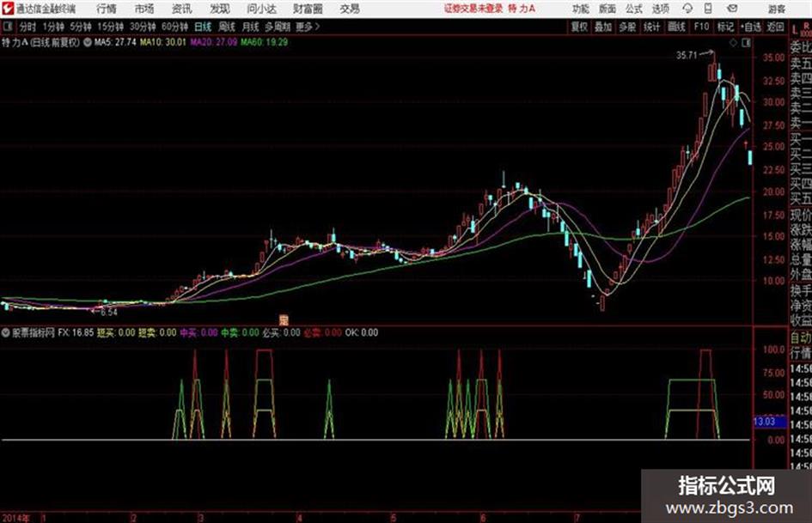Viewport: 812px width, 523px height.
Task: Switch to 1分钟 period
Action: click(53, 27)
